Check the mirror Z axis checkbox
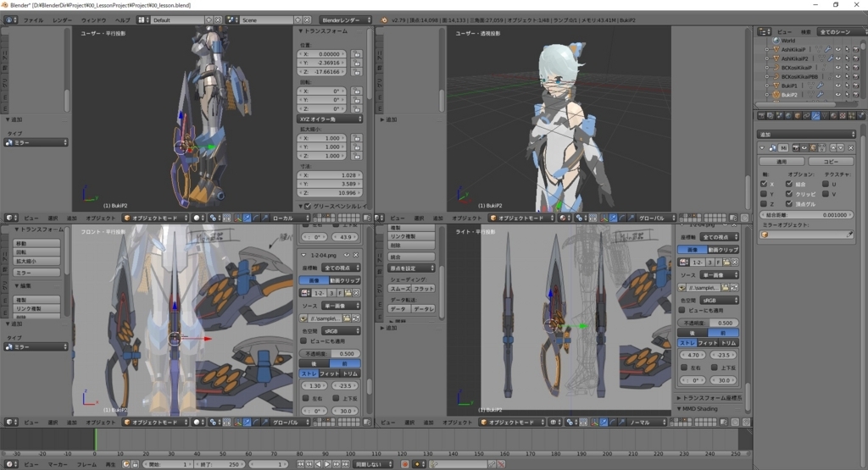The width and height of the screenshot is (868, 470). (x=764, y=203)
